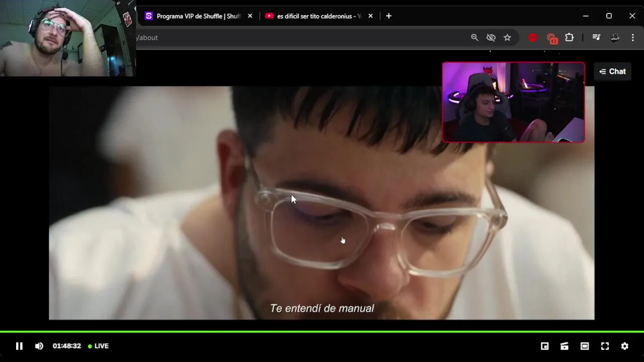Minimize the browser window
Screen dimensions: 644x362
pos(586,16)
